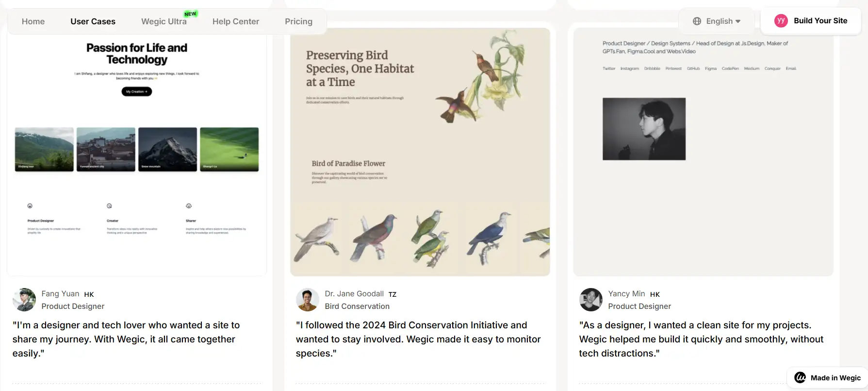Click Fang Yuan's avatar photo

(24, 300)
